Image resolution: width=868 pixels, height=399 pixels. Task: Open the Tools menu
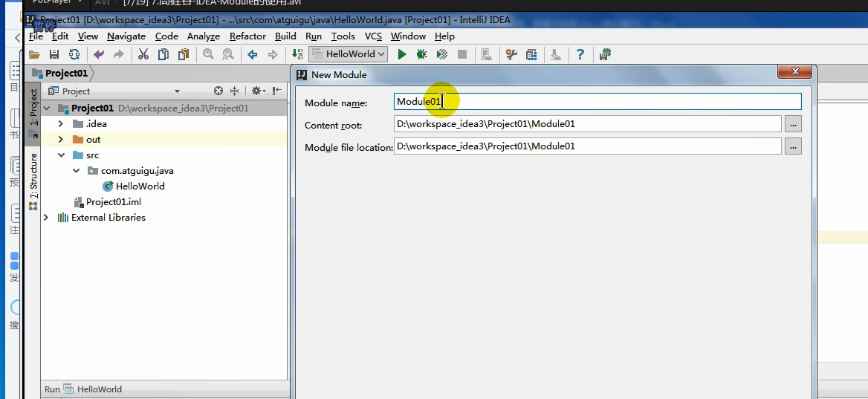click(x=343, y=36)
